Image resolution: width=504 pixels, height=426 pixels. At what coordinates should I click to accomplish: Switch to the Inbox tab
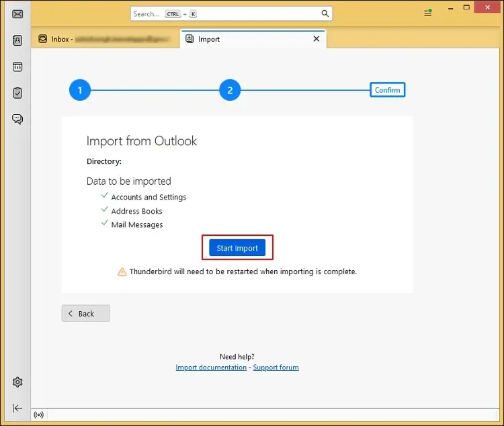105,39
